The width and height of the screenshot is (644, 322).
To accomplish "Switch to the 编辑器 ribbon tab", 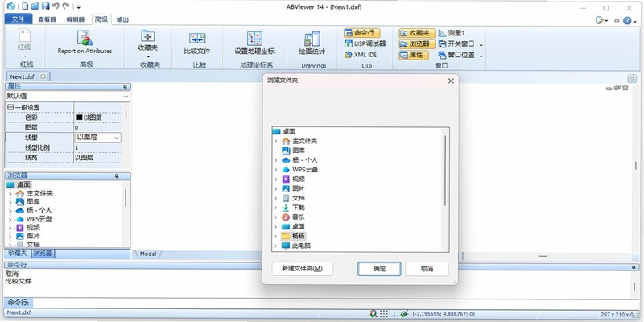I will 75,19.
